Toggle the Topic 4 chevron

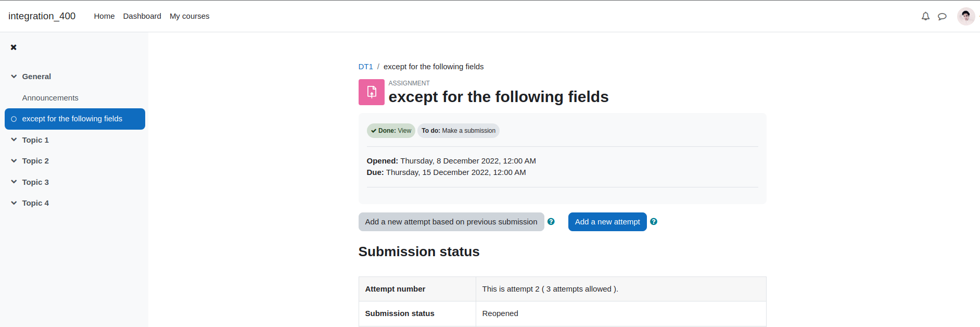click(x=14, y=203)
